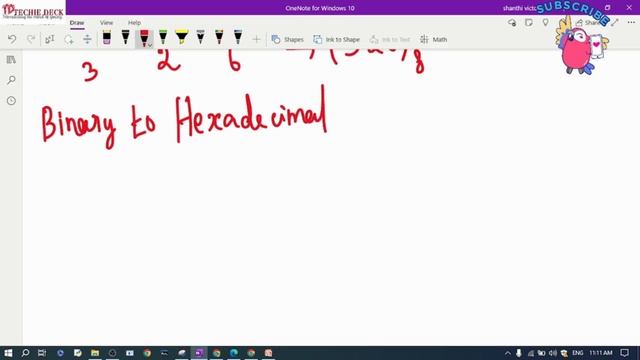Pick the pen before the last pen
This screenshot has height=360, width=640.
click(x=219, y=38)
